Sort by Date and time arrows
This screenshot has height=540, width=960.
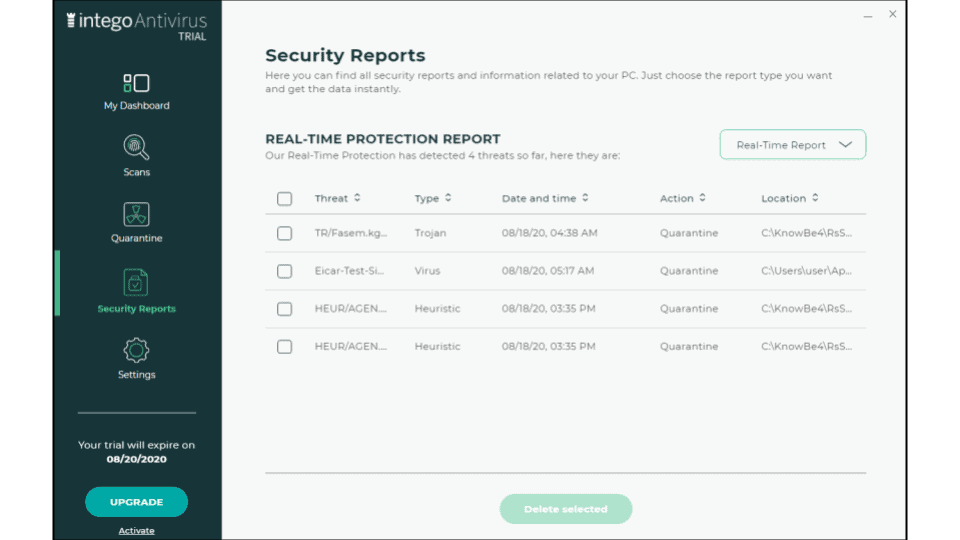[585, 198]
